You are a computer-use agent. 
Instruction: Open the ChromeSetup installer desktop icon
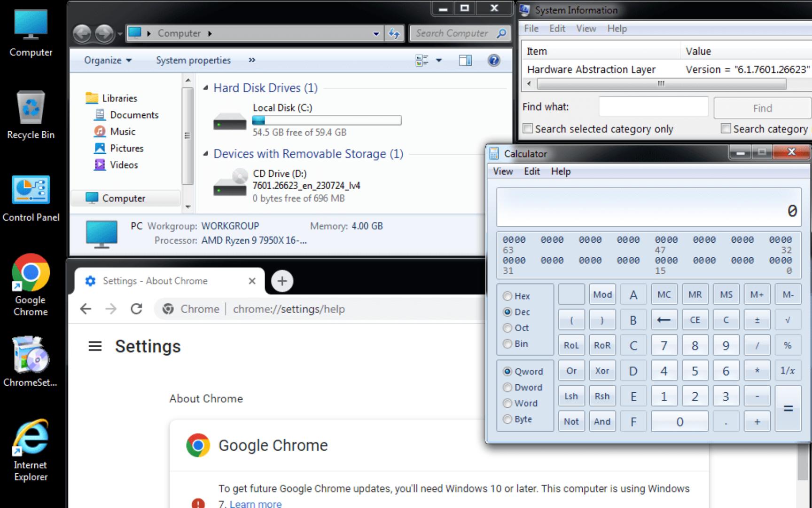click(x=31, y=361)
